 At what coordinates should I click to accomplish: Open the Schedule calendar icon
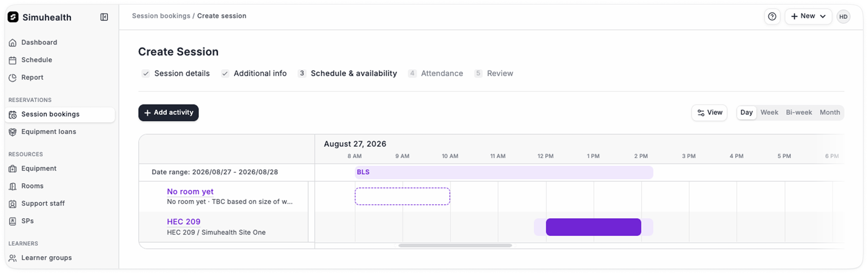pyautogui.click(x=12, y=60)
